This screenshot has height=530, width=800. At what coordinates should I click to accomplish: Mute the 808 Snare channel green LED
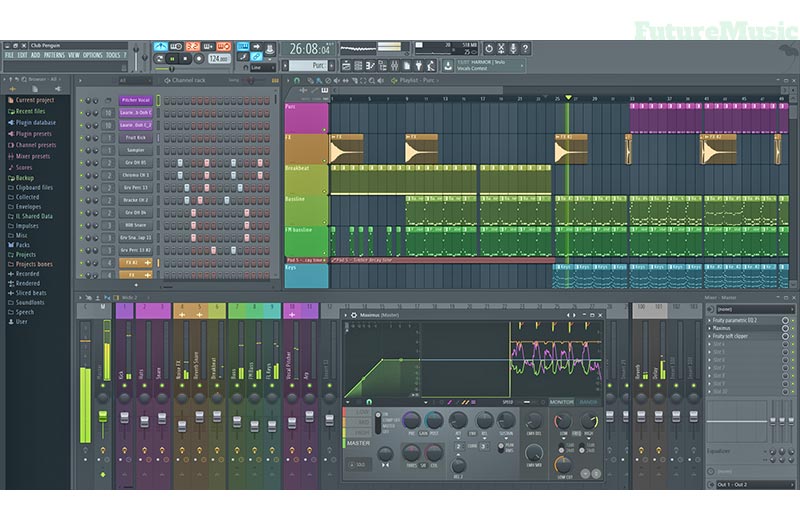click(x=81, y=225)
